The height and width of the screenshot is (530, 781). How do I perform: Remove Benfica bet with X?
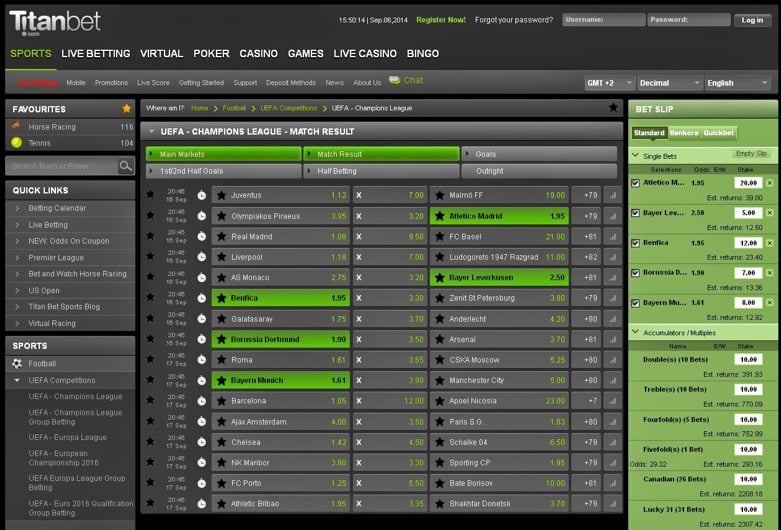click(770, 243)
